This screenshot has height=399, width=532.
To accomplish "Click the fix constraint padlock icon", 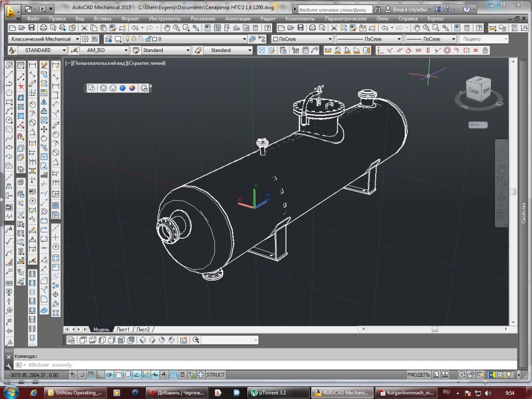I will [485, 50].
